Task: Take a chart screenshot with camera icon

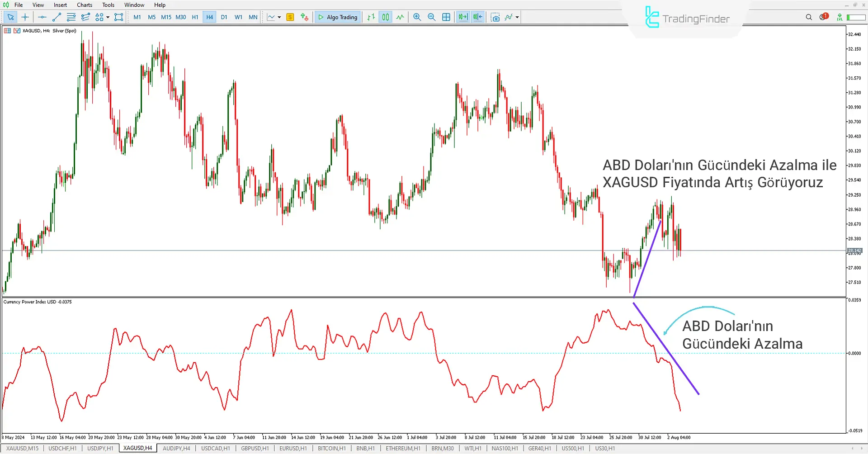Action: [495, 17]
